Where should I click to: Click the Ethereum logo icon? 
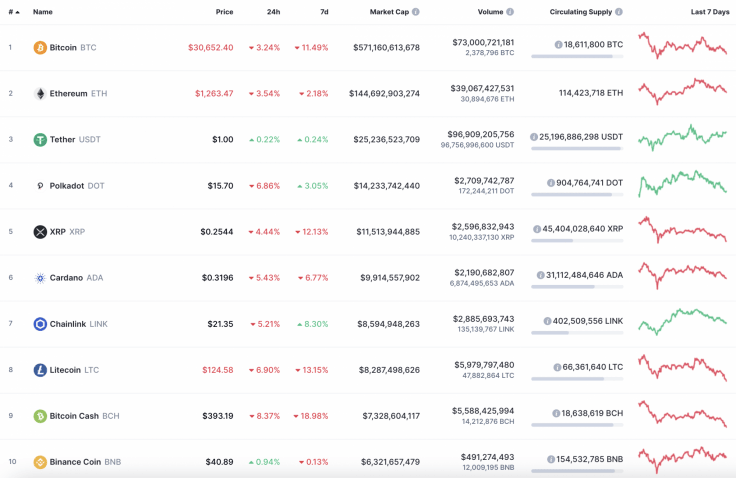40,93
